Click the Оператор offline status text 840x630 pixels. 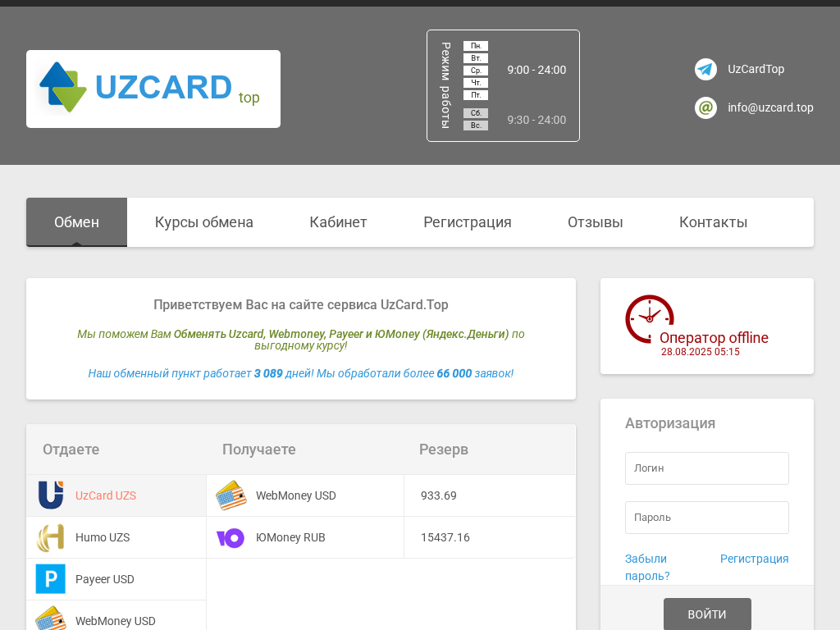point(714,337)
